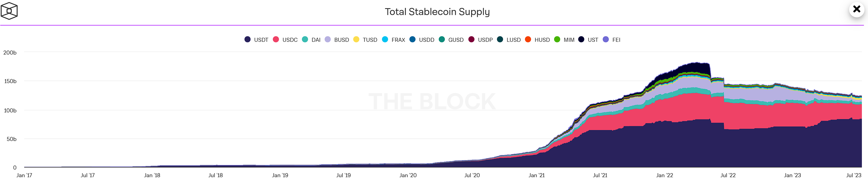The height and width of the screenshot is (179, 868).
Task: Click the Jul '21 x-axis label
Action: (x=600, y=175)
